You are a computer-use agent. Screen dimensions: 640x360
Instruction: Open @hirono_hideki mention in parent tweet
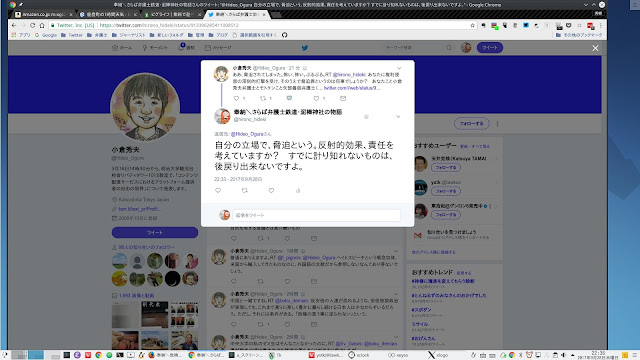[349, 75]
